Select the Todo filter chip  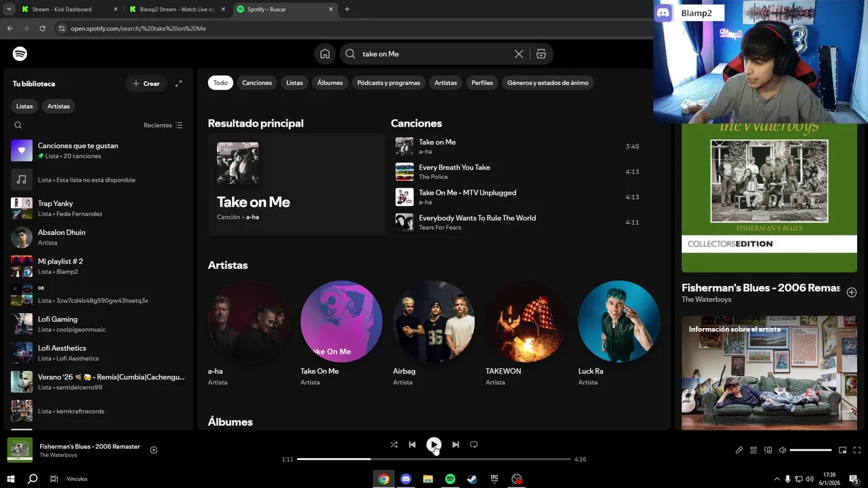coord(220,83)
